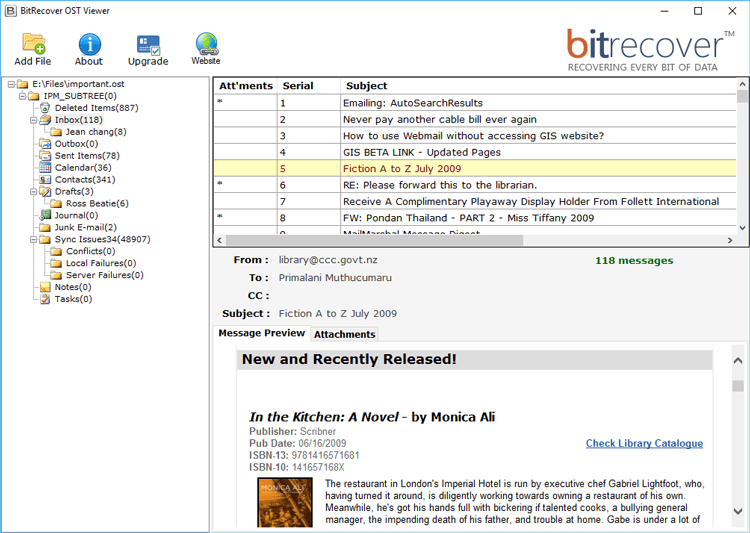
Task: Select the Sent Items folder
Action: click(x=87, y=156)
